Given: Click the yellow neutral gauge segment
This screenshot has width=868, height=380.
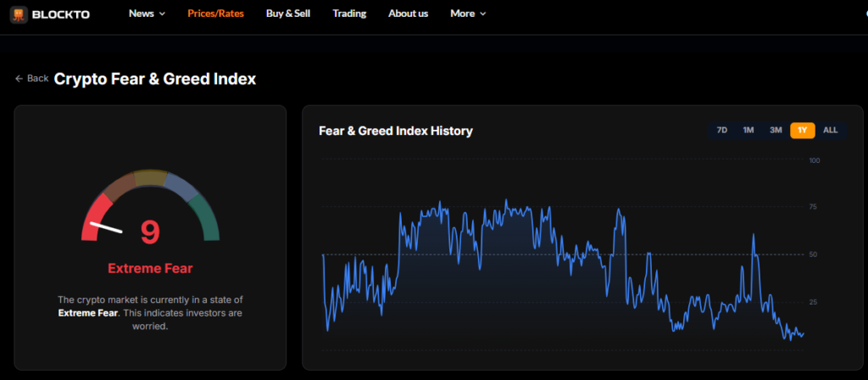Looking at the screenshot, I should tap(151, 177).
